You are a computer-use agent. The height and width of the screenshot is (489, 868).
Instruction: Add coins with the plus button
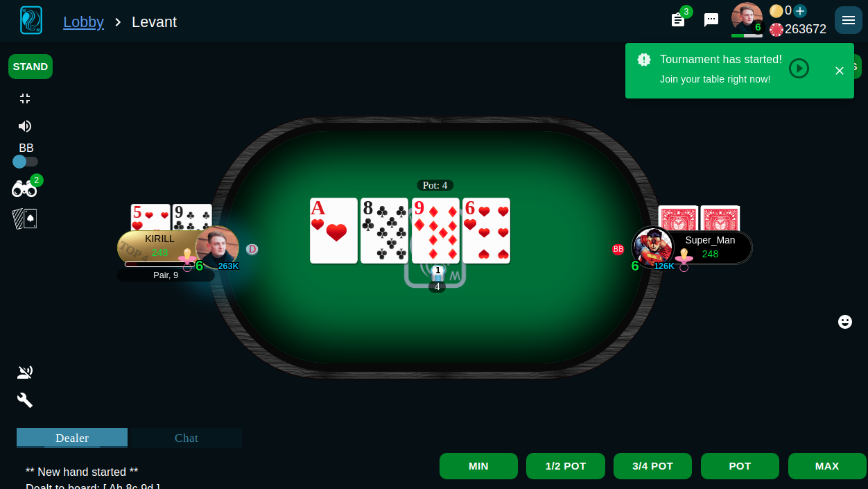click(x=800, y=11)
